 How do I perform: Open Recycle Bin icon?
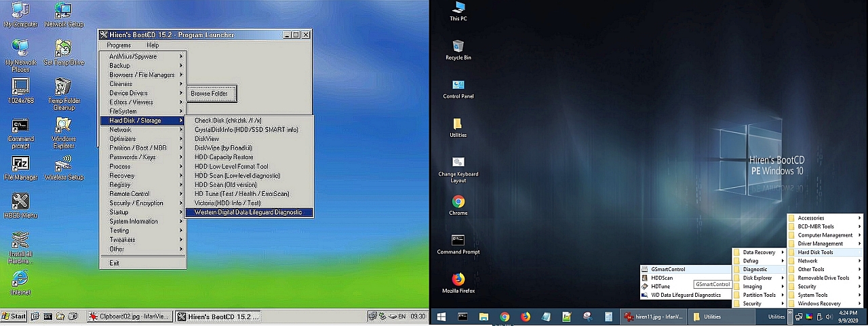[458, 50]
